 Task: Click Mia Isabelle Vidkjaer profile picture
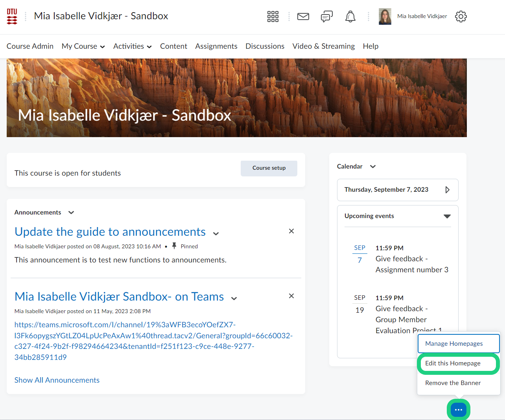[x=385, y=17]
